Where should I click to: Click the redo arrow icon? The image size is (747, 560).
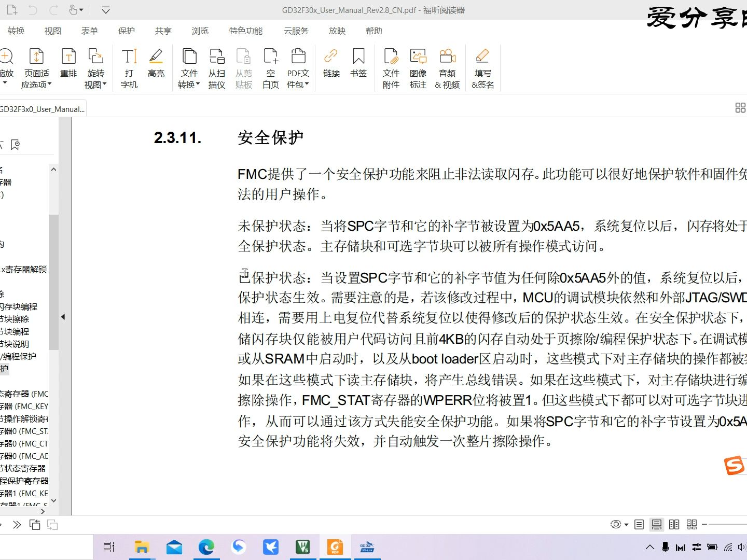[53, 10]
